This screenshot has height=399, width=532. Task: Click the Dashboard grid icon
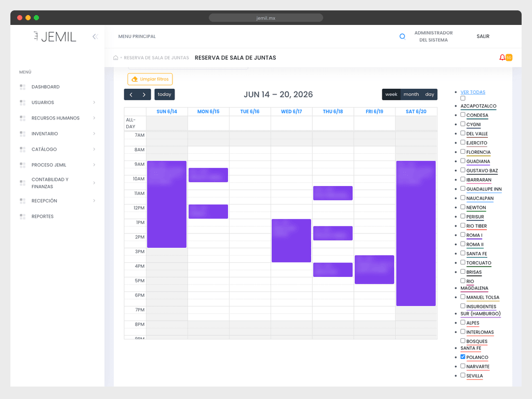[x=23, y=87]
